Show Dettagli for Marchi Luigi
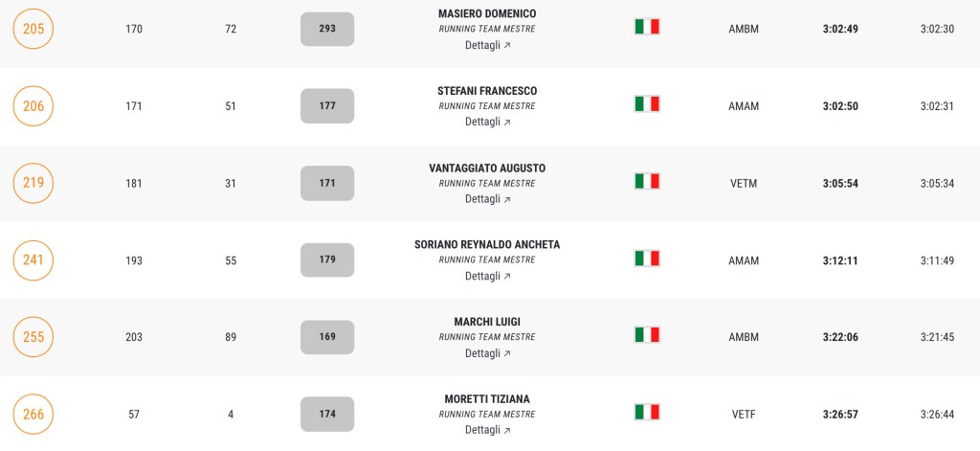 pos(487,353)
